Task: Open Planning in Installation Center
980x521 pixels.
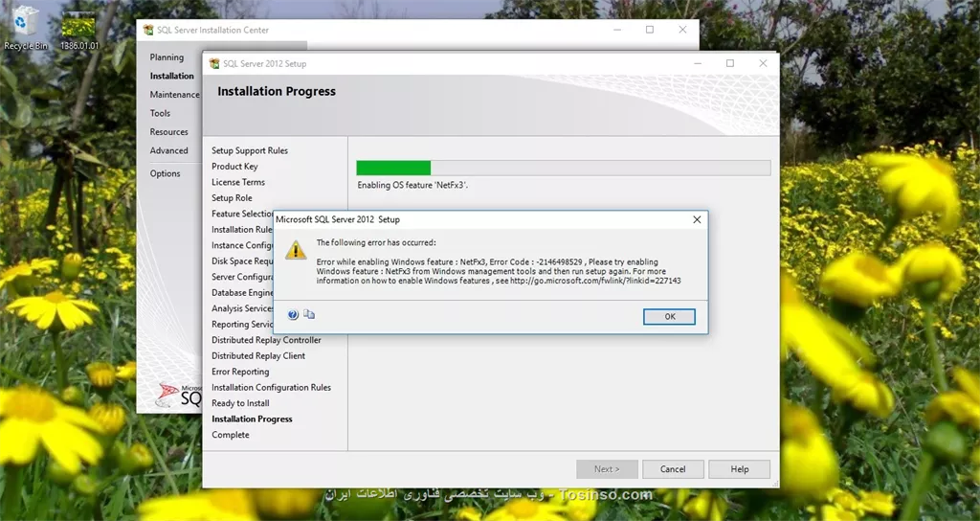Action: coord(167,57)
